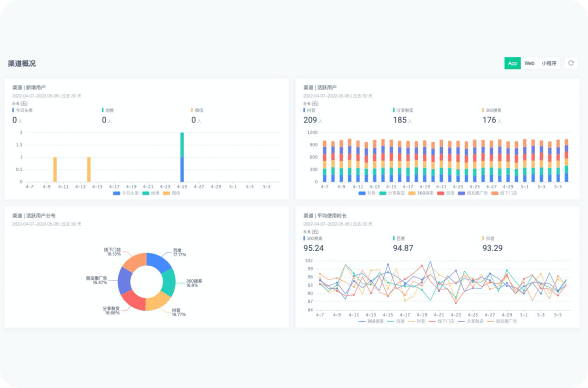588x388 pixels.
Task: Toggle 360搜索 legend in average duration line chart
Action: coord(371,321)
